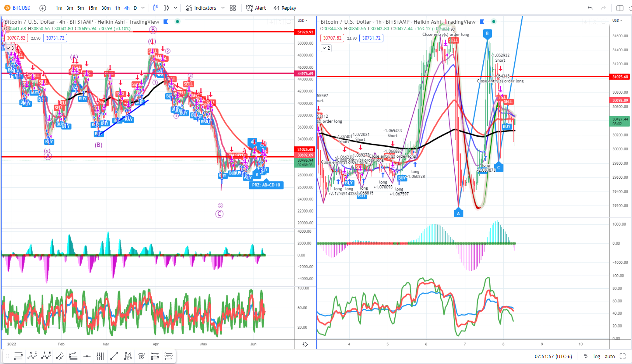Collapse the indicator legend showing 2 on the right chart

click(x=326, y=48)
